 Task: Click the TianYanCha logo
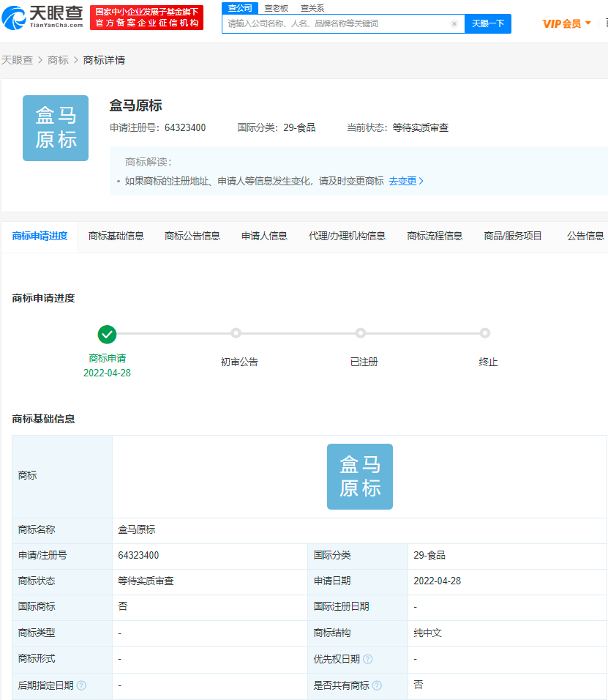click(42, 17)
